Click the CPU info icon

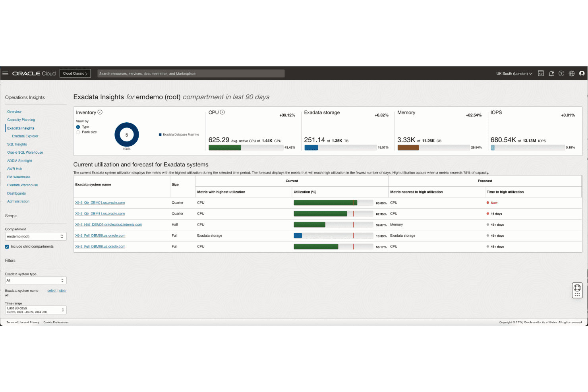222,112
